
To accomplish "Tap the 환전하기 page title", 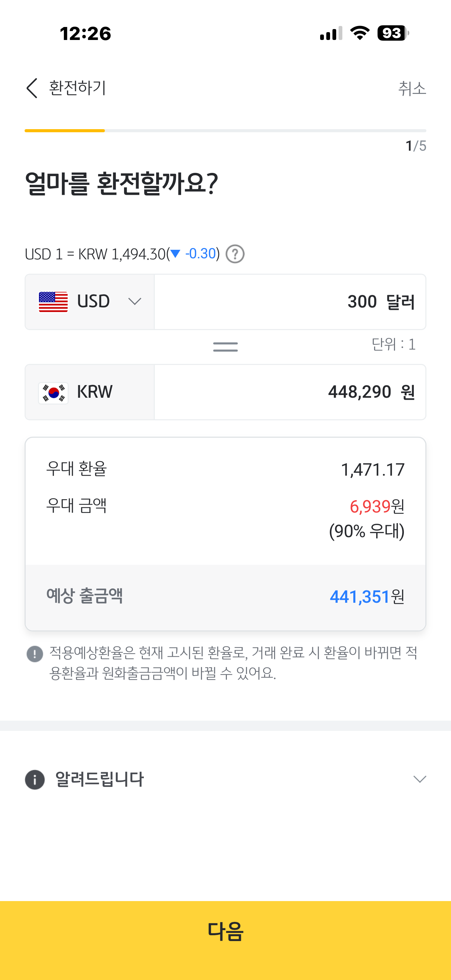I will coord(78,88).
